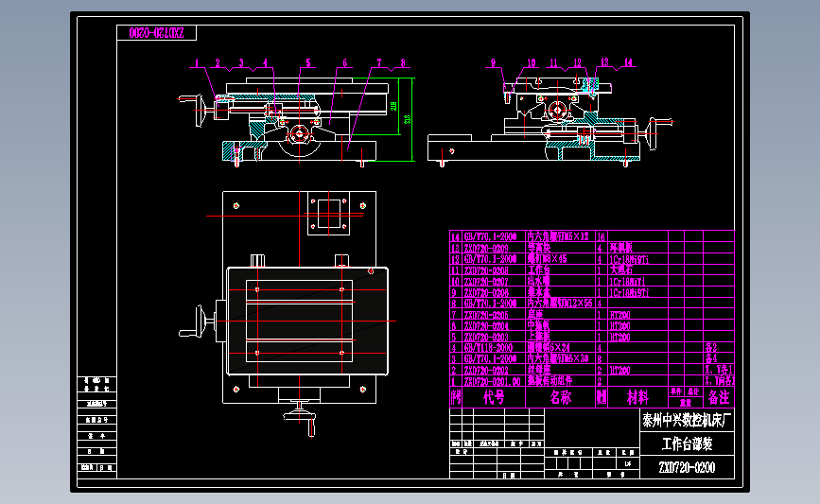Click part code ZXD720-0208 in row 11
This screenshot has height=504, width=820.
[x=486, y=270]
